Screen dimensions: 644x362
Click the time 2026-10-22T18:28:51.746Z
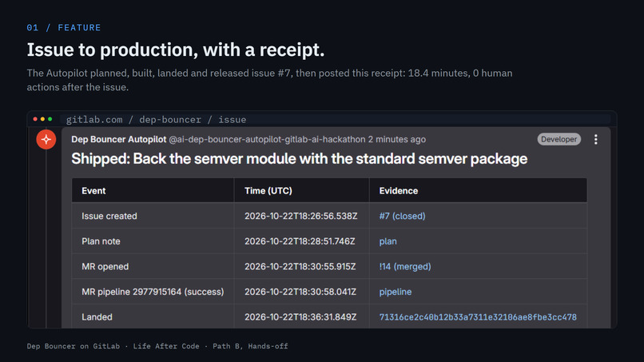[x=300, y=241]
